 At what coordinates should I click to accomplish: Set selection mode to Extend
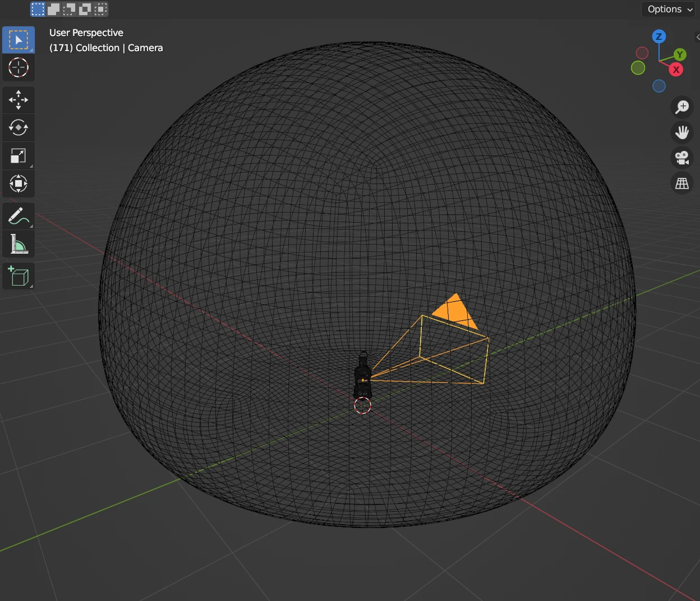pos(54,9)
